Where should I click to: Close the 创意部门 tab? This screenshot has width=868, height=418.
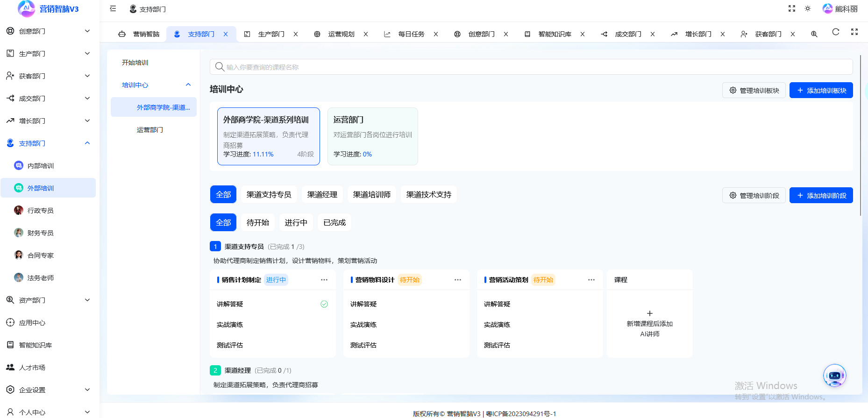coord(506,34)
